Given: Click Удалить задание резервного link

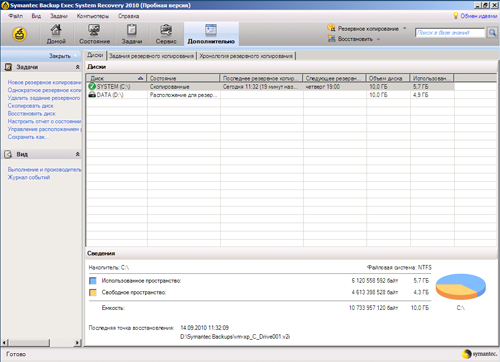Looking at the screenshot, I should (44, 98).
